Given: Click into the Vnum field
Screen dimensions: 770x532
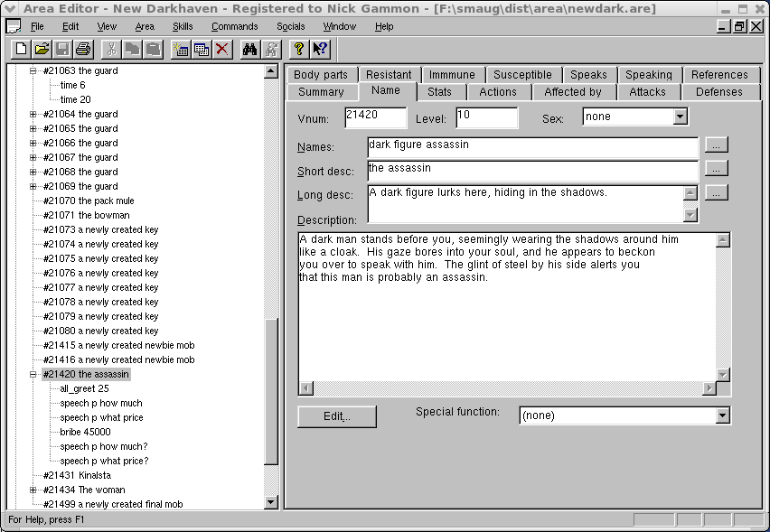Looking at the screenshot, I should (x=376, y=117).
